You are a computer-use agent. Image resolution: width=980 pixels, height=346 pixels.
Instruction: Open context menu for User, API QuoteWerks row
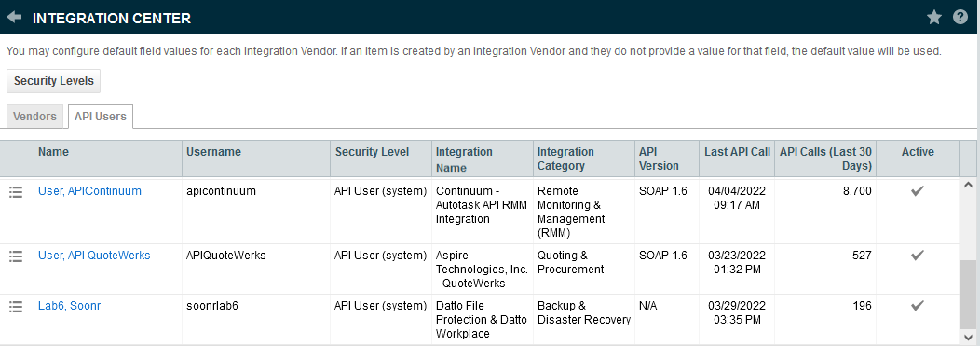tap(16, 256)
